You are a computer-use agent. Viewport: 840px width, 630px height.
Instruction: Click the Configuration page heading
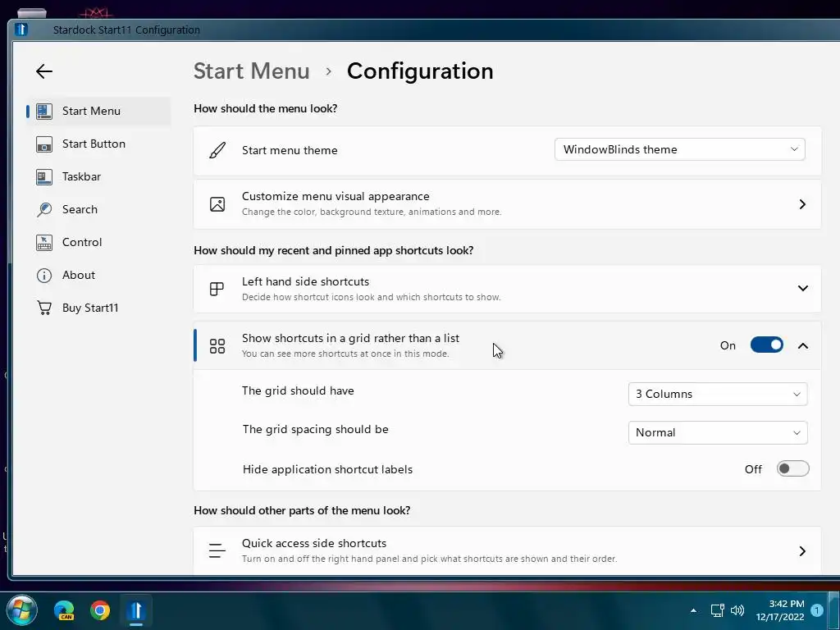pos(420,71)
